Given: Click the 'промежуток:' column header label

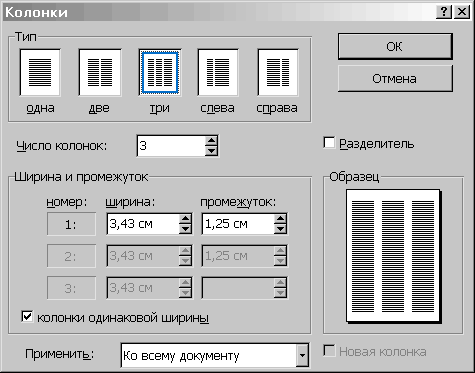Looking at the screenshot, I should tap(238, 202).
